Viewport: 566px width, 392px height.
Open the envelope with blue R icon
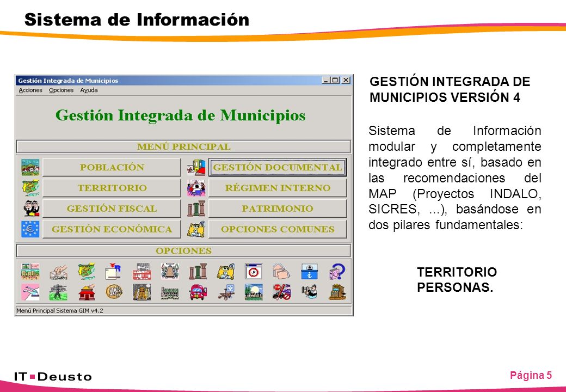pos(114,272)
